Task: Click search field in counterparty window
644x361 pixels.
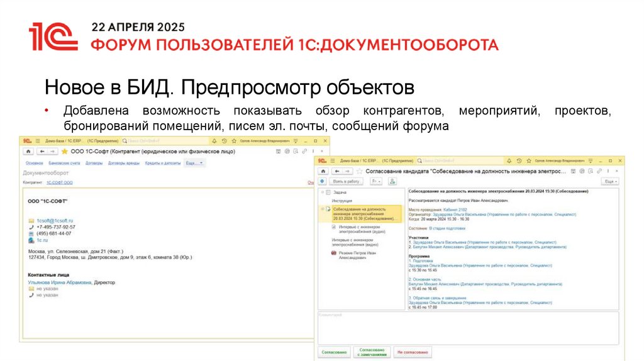Action: [166, 141]
